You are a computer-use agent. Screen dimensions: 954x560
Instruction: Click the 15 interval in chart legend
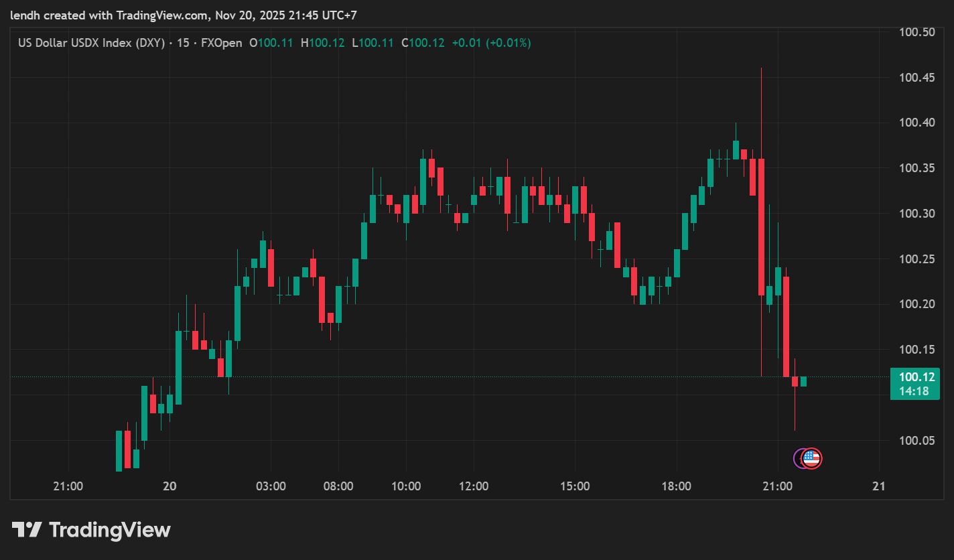[x=183, y=43]
